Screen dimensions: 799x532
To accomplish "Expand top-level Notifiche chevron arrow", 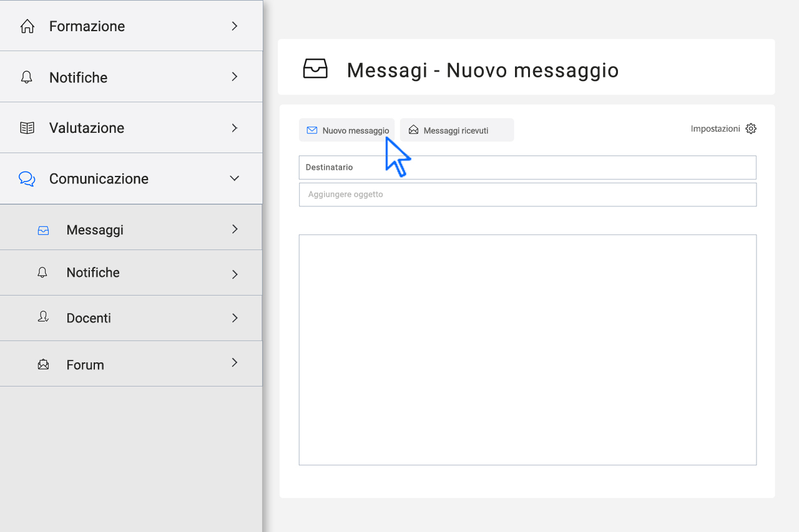I will 235,77.
